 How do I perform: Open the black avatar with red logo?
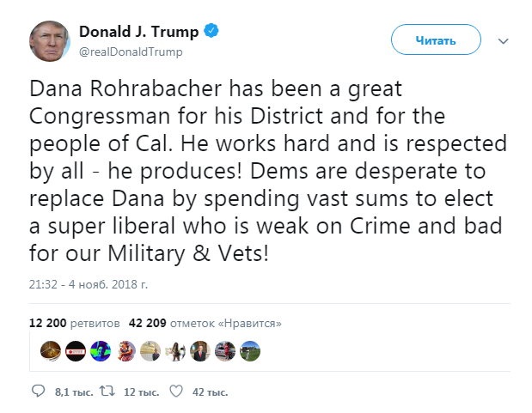tap(76, 350)
